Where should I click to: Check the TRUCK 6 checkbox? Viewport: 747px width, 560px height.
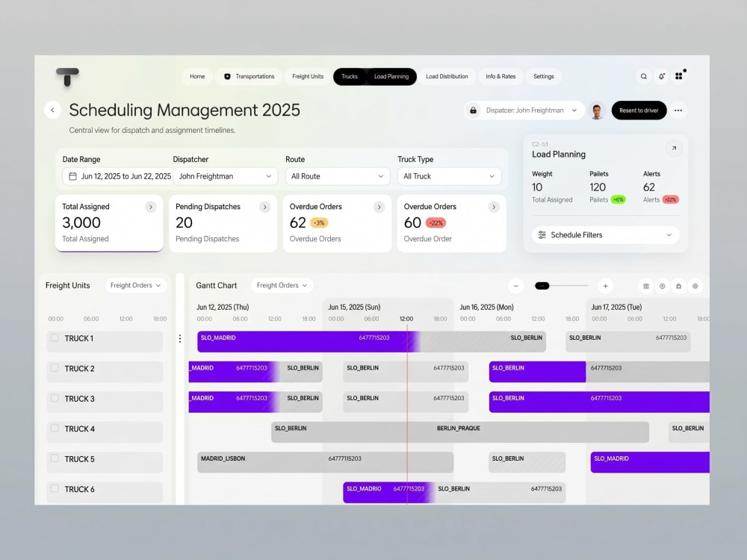tap(55, 488)
